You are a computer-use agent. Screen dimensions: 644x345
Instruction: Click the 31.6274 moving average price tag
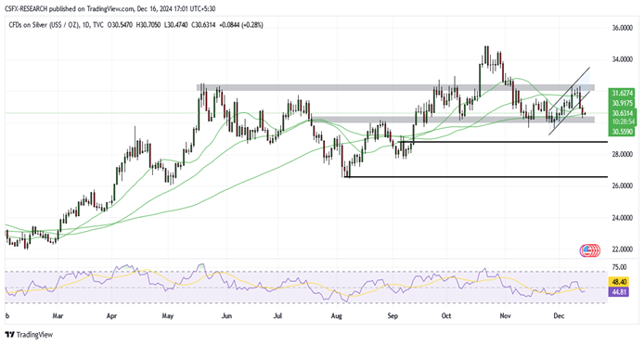(623, 94)
